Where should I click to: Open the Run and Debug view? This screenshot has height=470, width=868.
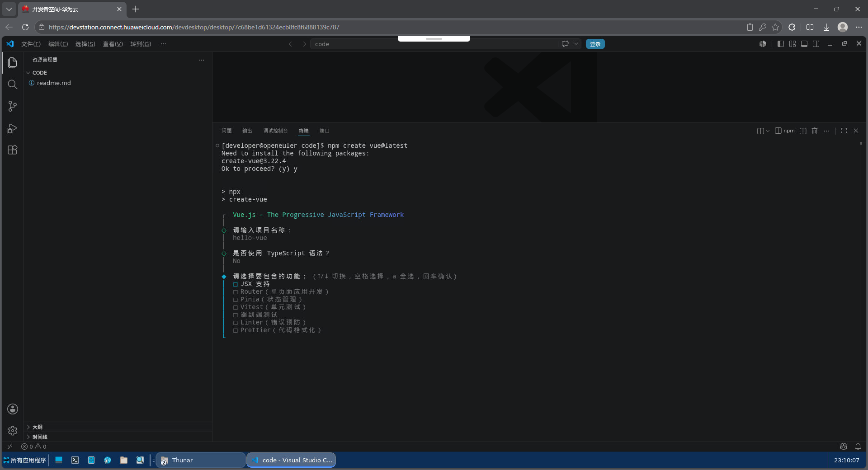[x=12, y=128]
